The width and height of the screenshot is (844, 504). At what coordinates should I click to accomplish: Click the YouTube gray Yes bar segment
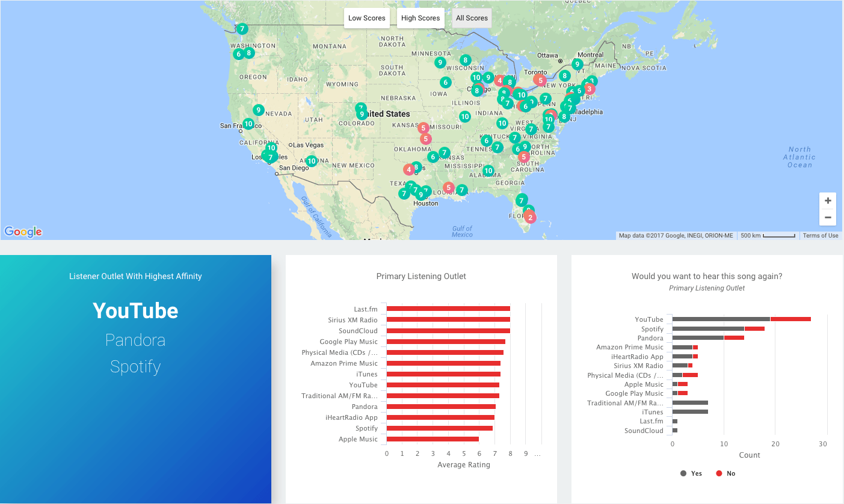[x=721, y=319]
